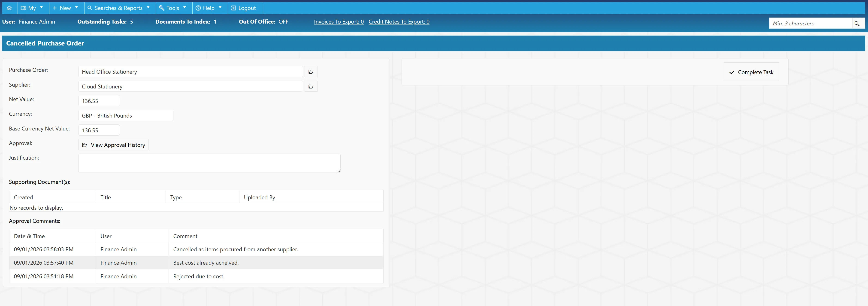This screenshot has width=868, height=306.
Task: Click the search magnifier icon
Action: tap(857, 24)
